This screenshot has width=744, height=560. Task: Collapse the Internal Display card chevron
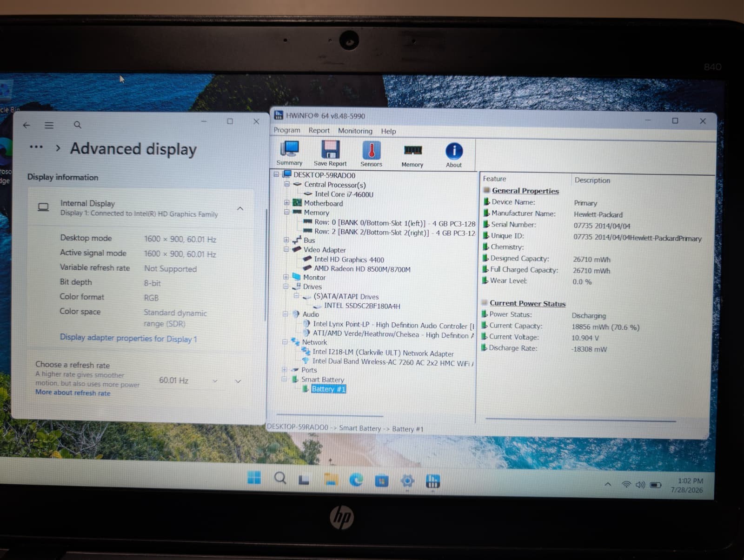(240, 208)
